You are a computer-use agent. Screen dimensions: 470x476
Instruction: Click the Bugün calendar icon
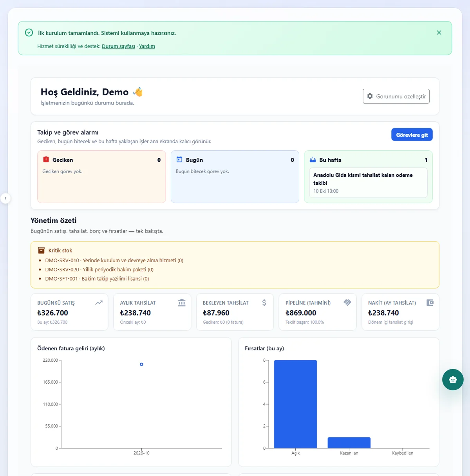pos(179,159)
